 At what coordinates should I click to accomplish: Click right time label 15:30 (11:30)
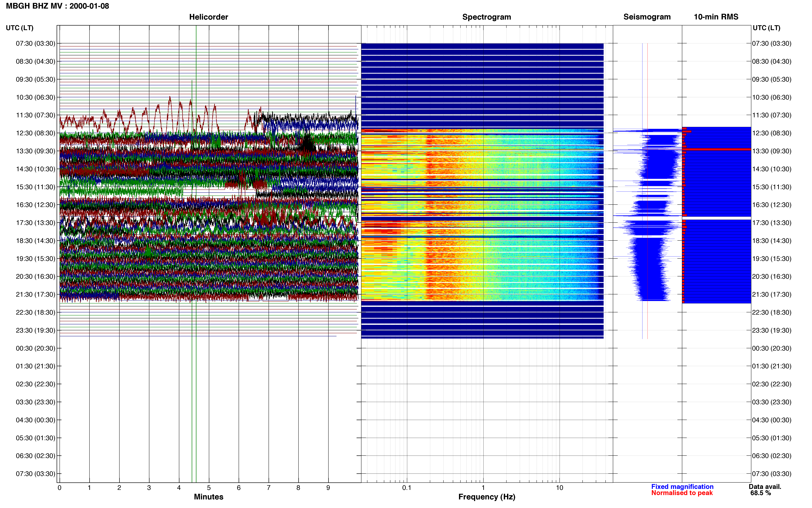(x=772, y=187)
